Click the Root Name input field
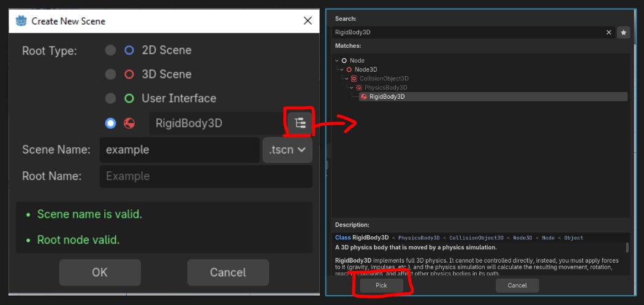Image resolution: width=644 pixels, height=305 pixels. point(206,176)
